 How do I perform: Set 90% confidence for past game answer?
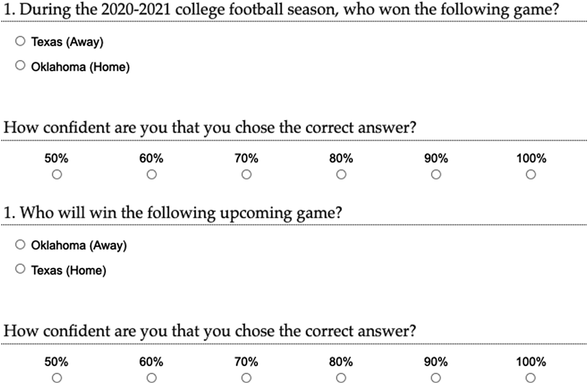(436, 175)
